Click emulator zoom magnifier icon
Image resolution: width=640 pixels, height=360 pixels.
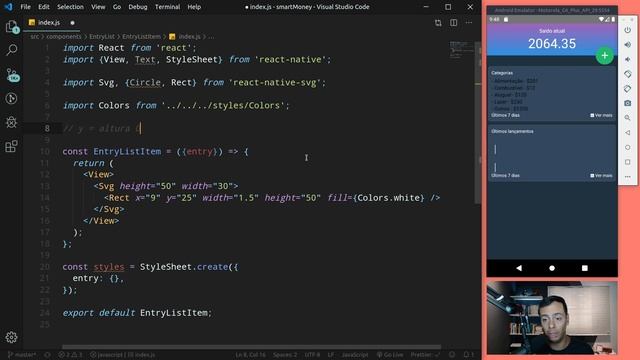coord(627,118)
